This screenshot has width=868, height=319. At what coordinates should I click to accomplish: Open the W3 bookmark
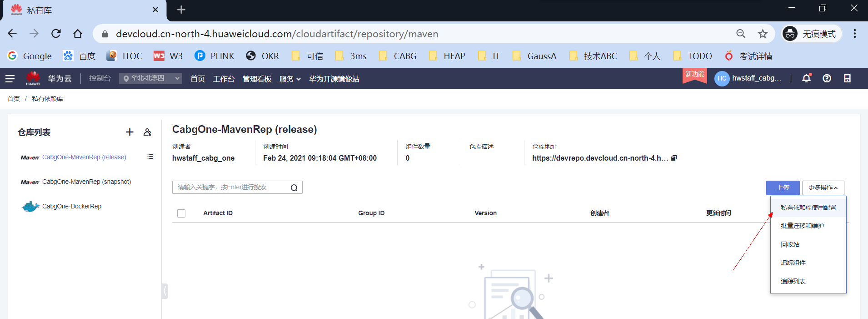[x=168, y=56]
